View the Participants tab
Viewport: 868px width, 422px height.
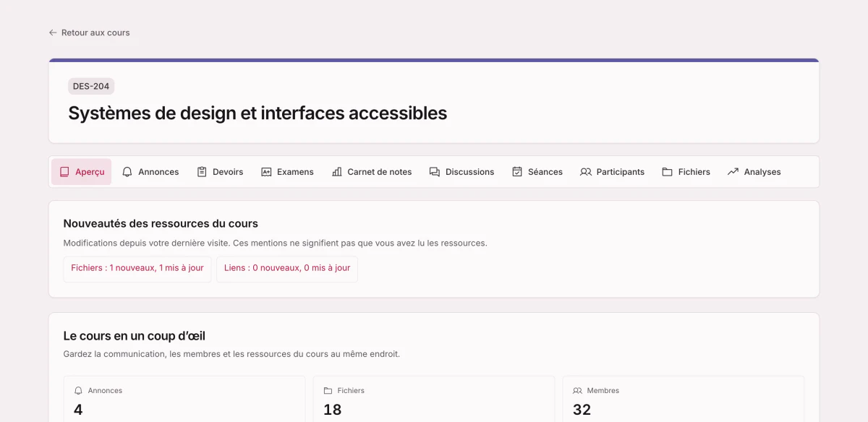pos(612,172)
